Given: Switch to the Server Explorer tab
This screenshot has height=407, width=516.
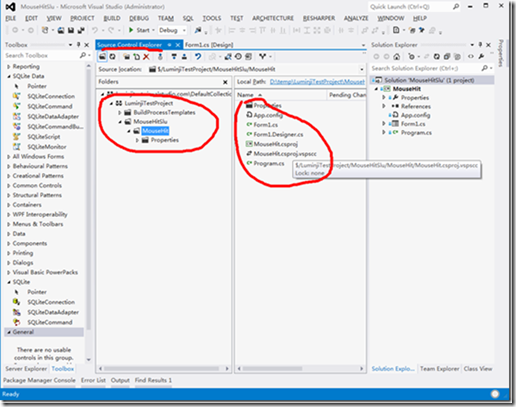Looking at the screenshot, I should pos(26,369).
